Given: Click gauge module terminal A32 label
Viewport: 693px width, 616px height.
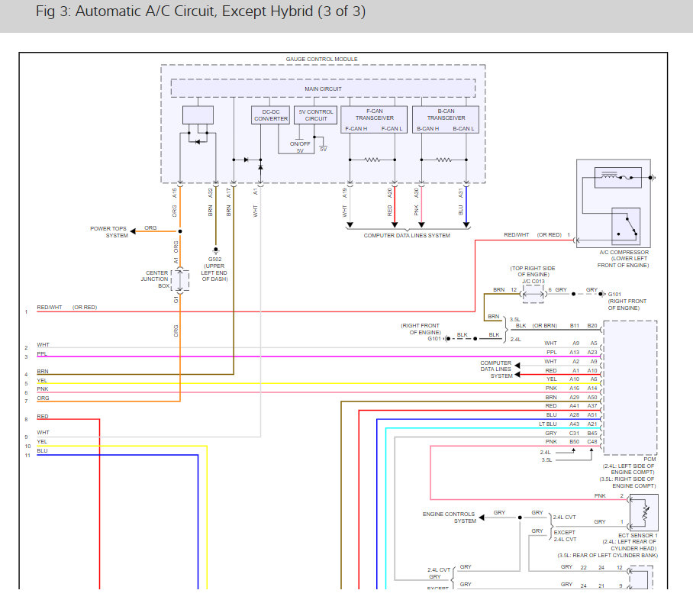Looking at the screenshot, I should coord(211,193).
